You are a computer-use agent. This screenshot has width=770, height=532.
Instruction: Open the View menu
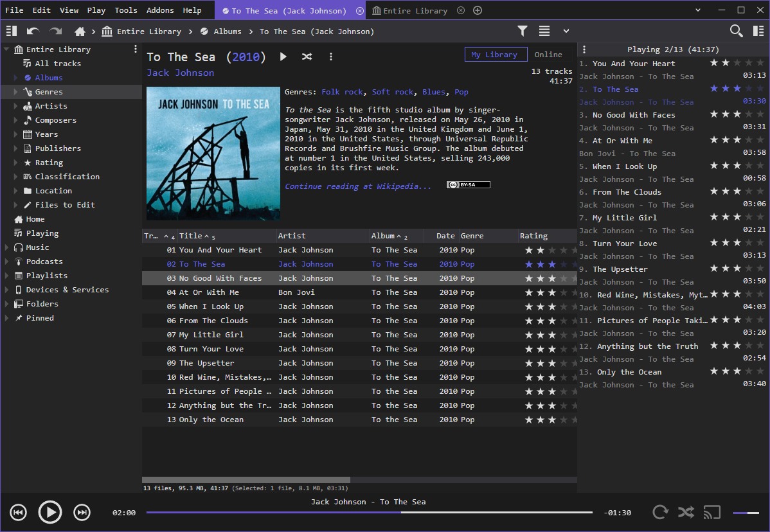coord(69,10)
